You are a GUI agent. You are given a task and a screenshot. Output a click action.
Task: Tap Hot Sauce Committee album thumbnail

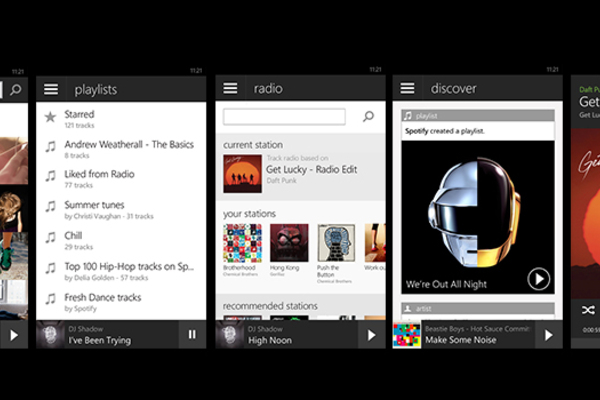coord(407,335)
